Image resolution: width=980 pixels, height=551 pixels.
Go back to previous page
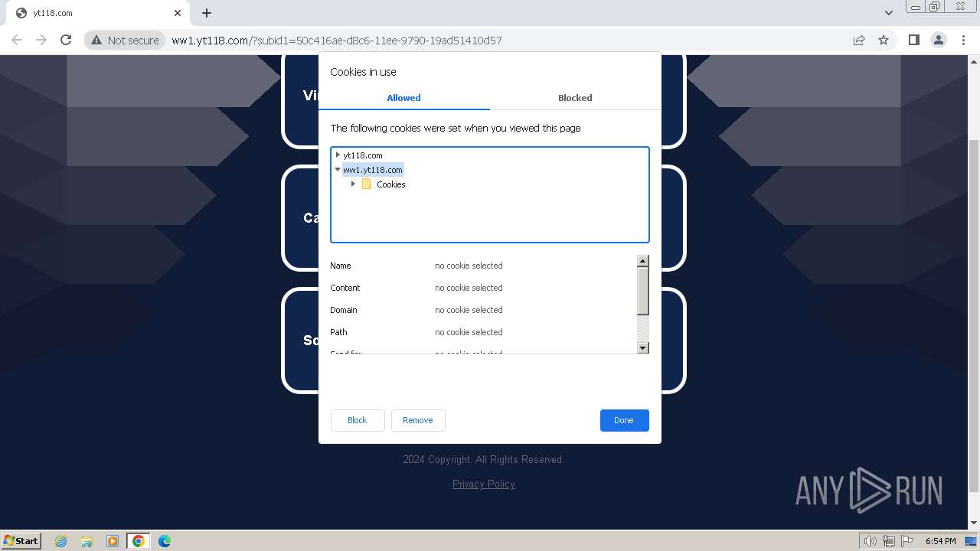coord(17,40)
